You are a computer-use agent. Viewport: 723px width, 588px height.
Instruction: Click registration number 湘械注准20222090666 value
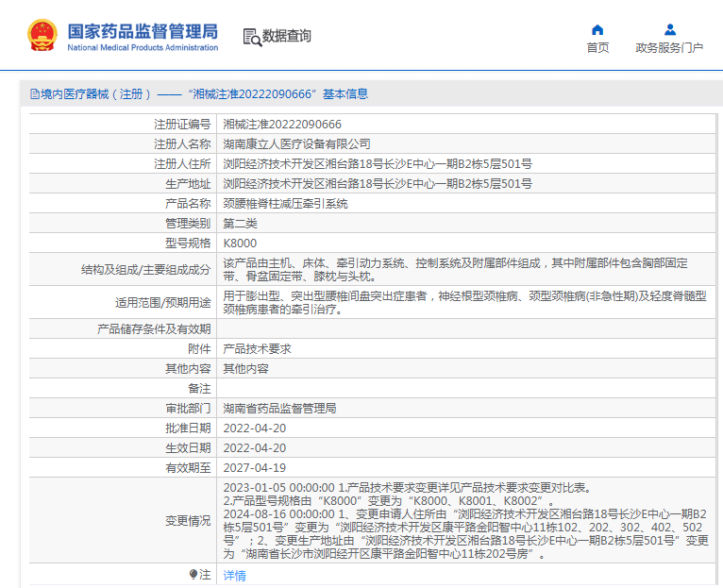click(282, 124)
